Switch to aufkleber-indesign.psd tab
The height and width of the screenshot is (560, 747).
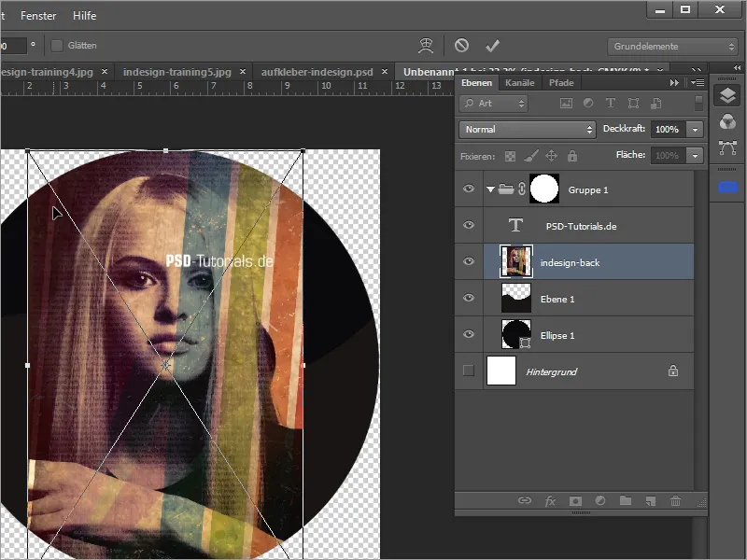317,72
